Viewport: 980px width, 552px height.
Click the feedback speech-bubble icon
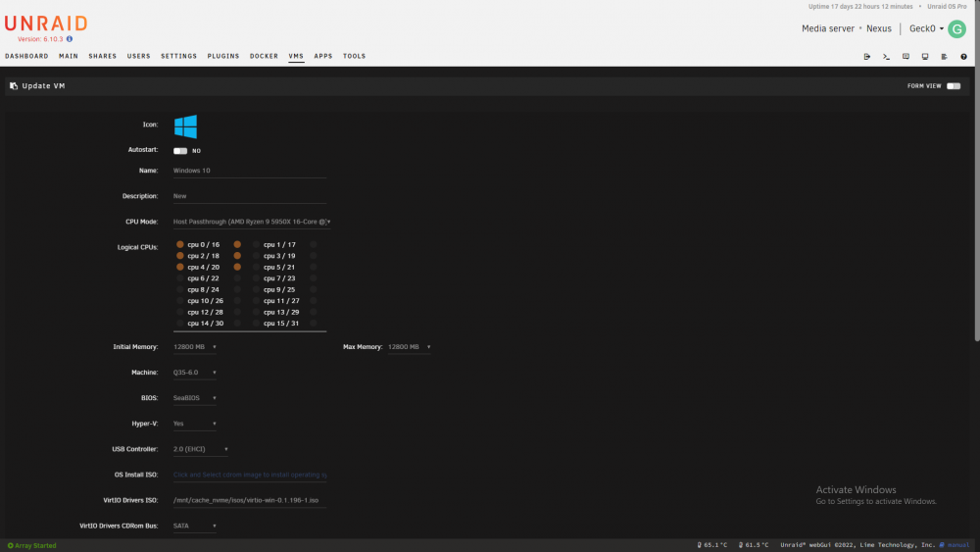point(906,56)
